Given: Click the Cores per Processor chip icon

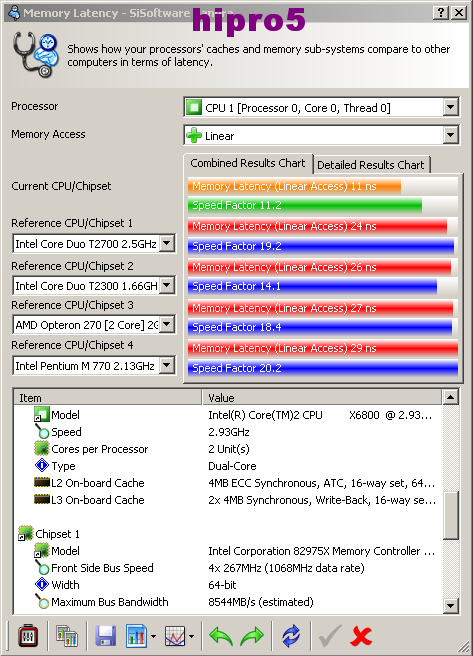Looking at the screenshot, I should pyautogui.click(x=41, y=448).
